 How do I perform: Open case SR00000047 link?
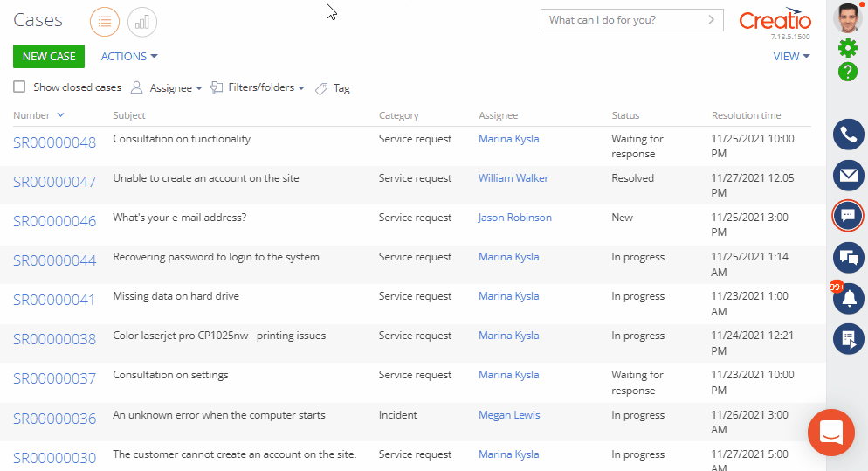54,182
